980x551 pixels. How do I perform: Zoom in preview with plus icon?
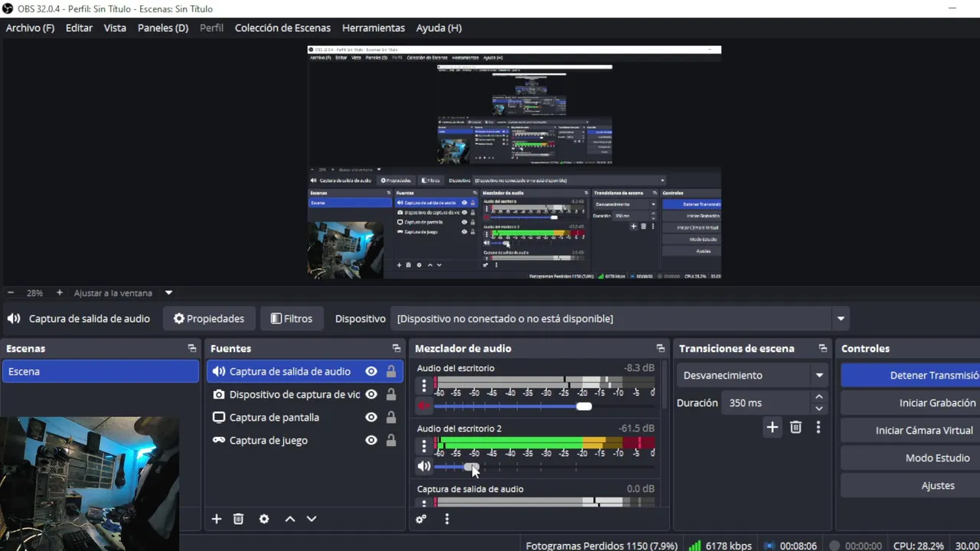click(59, 293)
